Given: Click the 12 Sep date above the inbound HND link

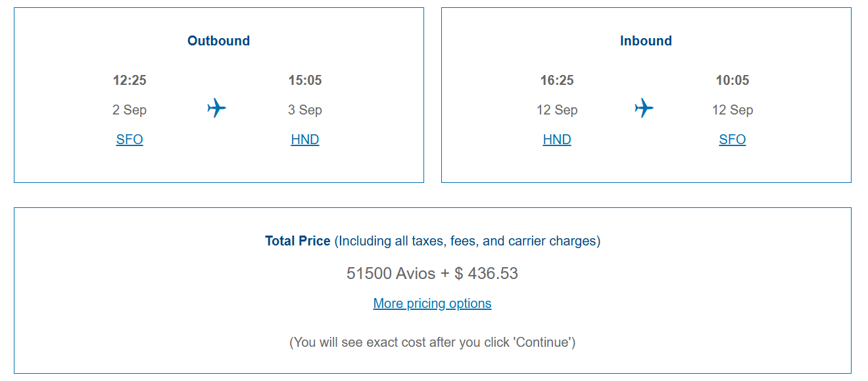Looking at the screenshot, I should coord(557,110).
